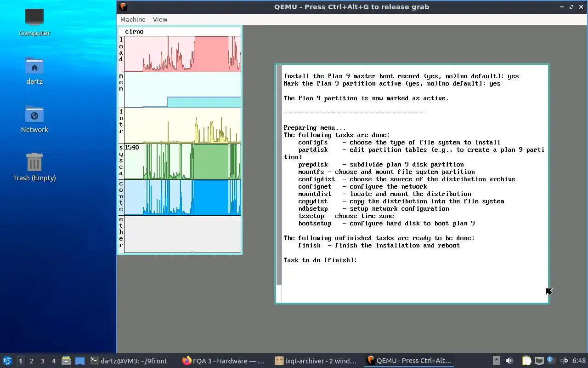Open the Computer desktop icon
Image resolution: width=588 pixels, height=368 pixels.
click(34, 22)
